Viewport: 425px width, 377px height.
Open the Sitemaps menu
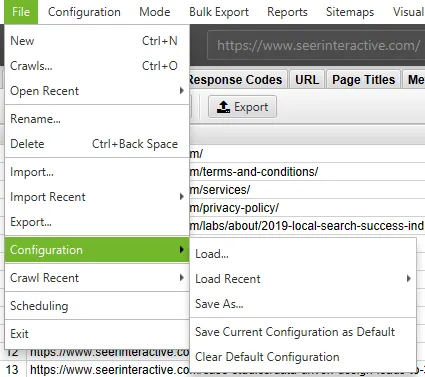pyautogui.click(x=350, y=12)
